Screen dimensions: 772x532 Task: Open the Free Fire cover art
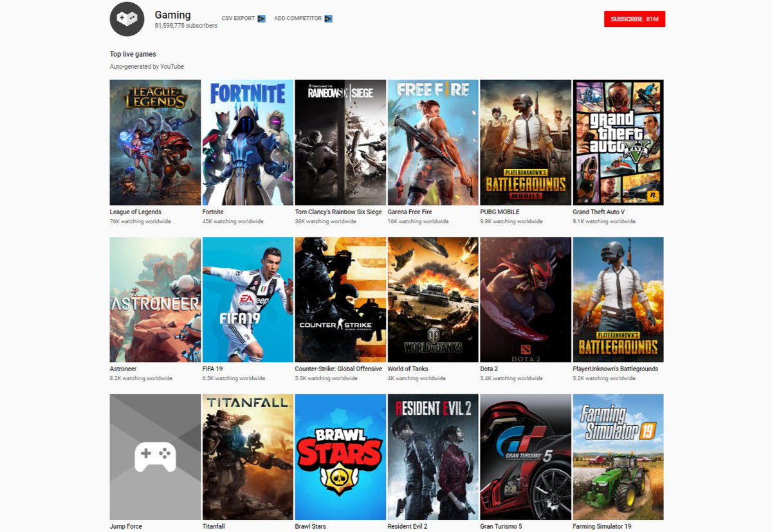433,142
